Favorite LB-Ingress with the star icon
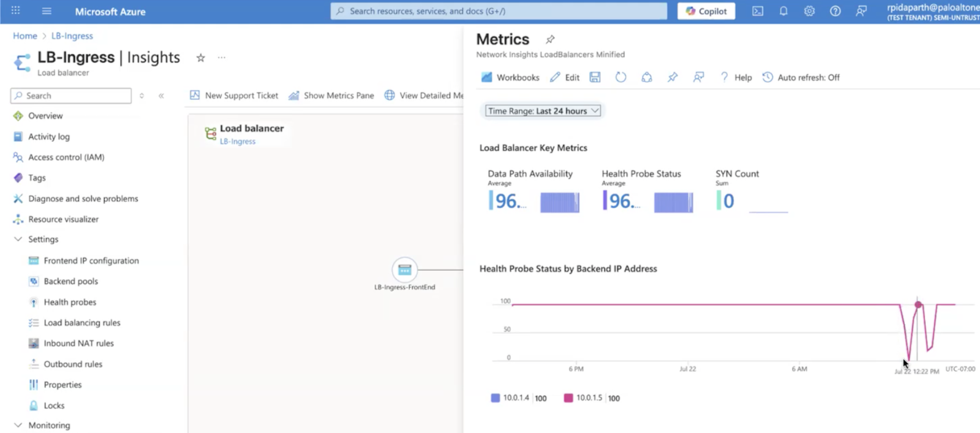The image size is (980, 433). point(201,58)
